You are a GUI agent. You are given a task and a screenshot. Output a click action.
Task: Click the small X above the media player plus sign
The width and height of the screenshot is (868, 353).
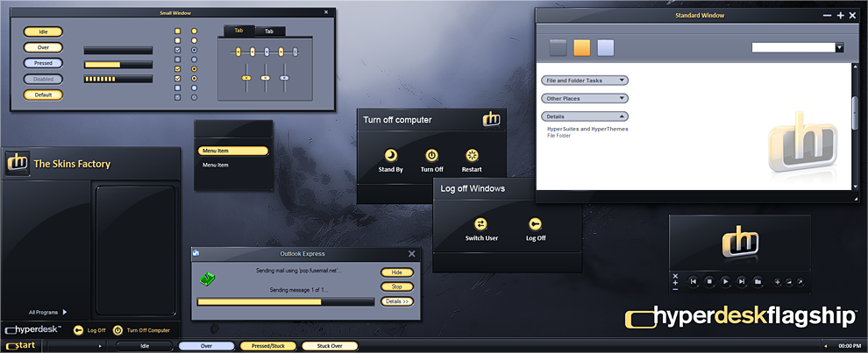tap(675, 276)
